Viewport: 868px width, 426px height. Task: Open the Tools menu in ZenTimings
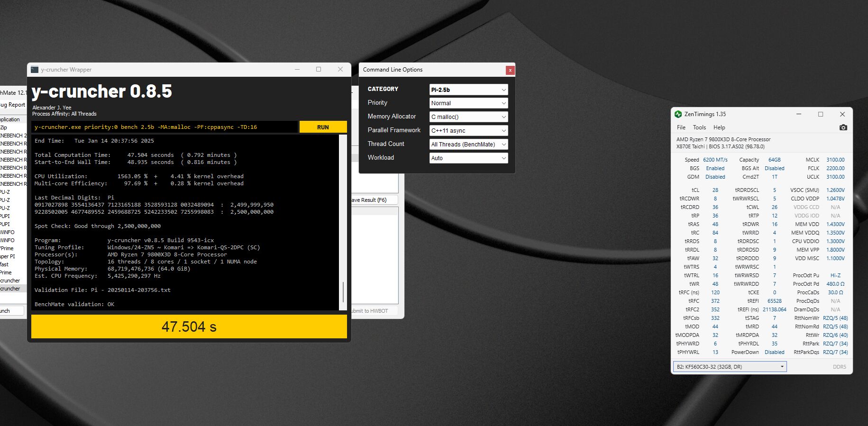(699, 127)
